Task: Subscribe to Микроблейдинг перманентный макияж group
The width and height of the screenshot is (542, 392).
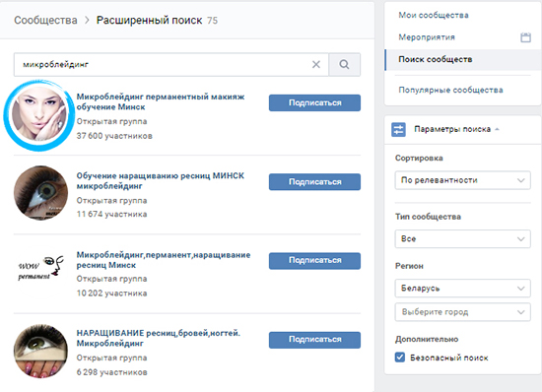Action: [314, 102]
